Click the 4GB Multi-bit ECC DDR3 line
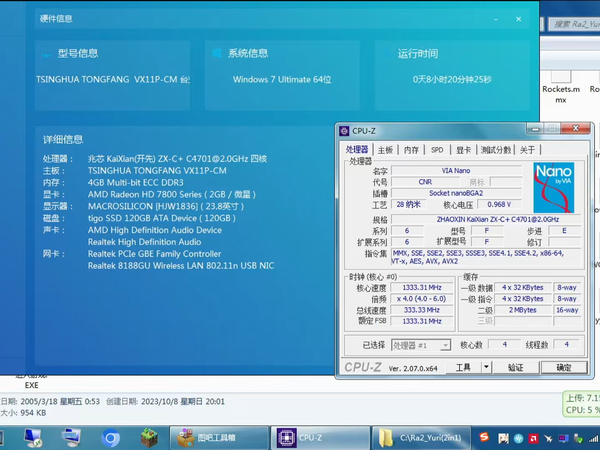Screen dimensions: 600x450 pyautogui.click(x=135, y=183)
